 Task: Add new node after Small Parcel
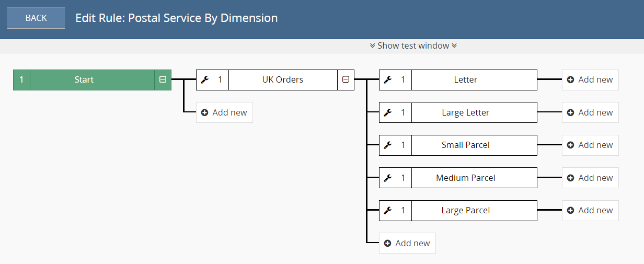tap(590, 145)
